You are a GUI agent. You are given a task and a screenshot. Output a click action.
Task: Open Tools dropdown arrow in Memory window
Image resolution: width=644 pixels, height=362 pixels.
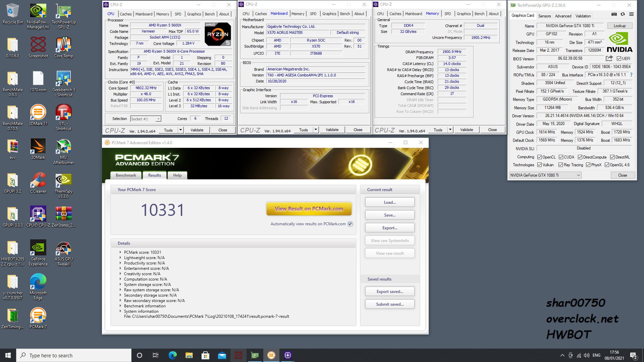click(x=450, y=130)
